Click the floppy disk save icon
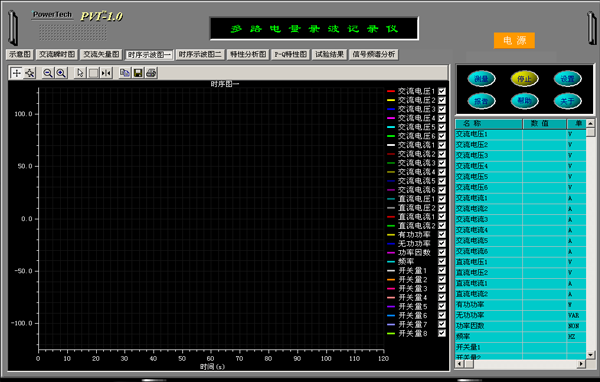Screen dimensions: 600x382 (x=138, y=73)
